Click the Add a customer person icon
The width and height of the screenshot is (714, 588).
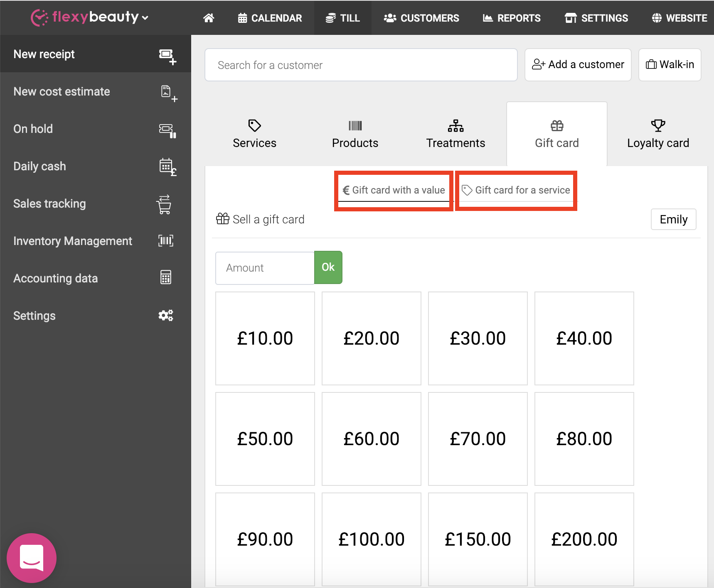point(539,64)
